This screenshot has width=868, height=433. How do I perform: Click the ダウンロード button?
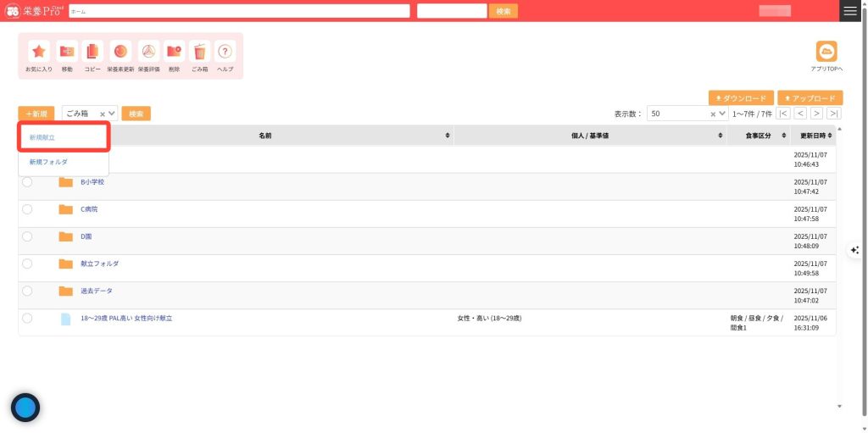coord(741,98)
